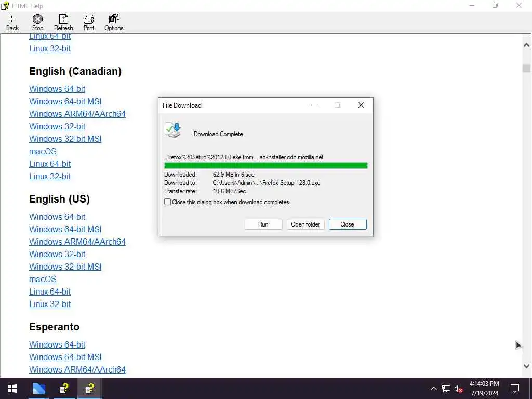Click the 'Download Complete' text
Viewport: 532px width, 399px height.
(x=218, y=134)
